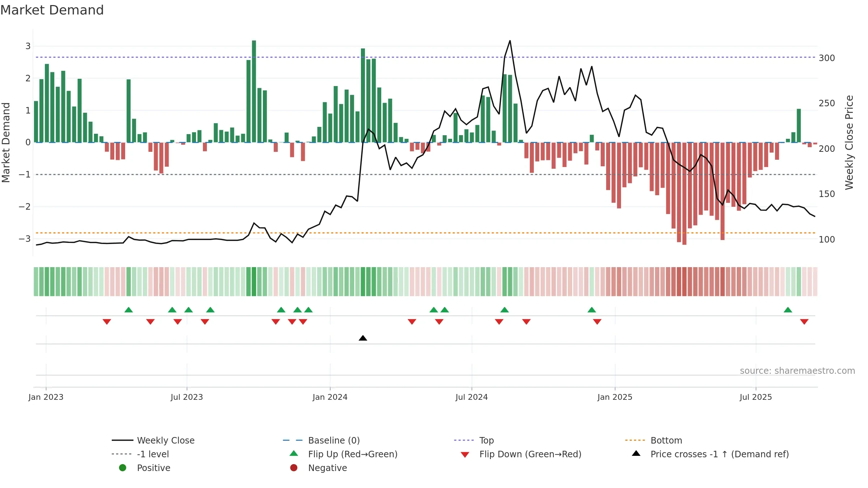Click the −2 demand tick label
This screenshot has height=488, width=868.
click(25, 206)
